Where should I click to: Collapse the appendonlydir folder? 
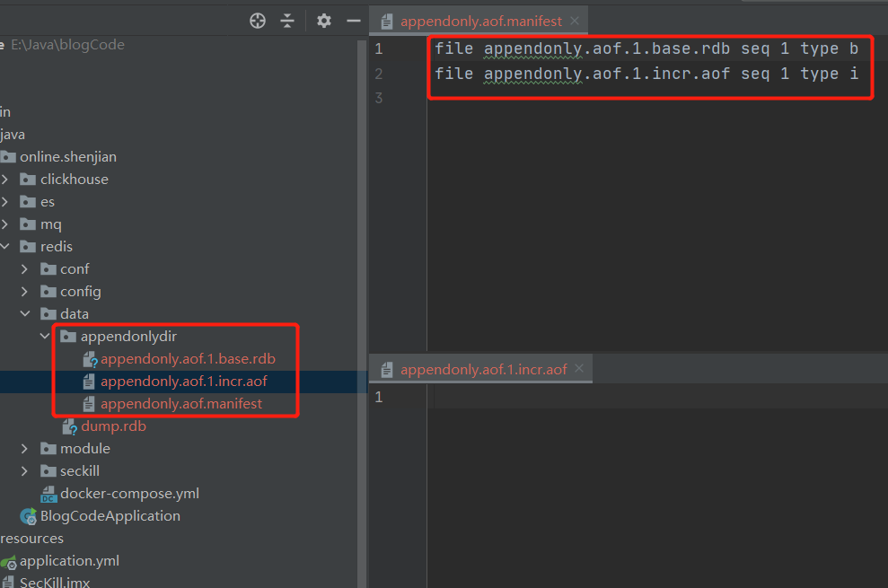pos(45,336)
